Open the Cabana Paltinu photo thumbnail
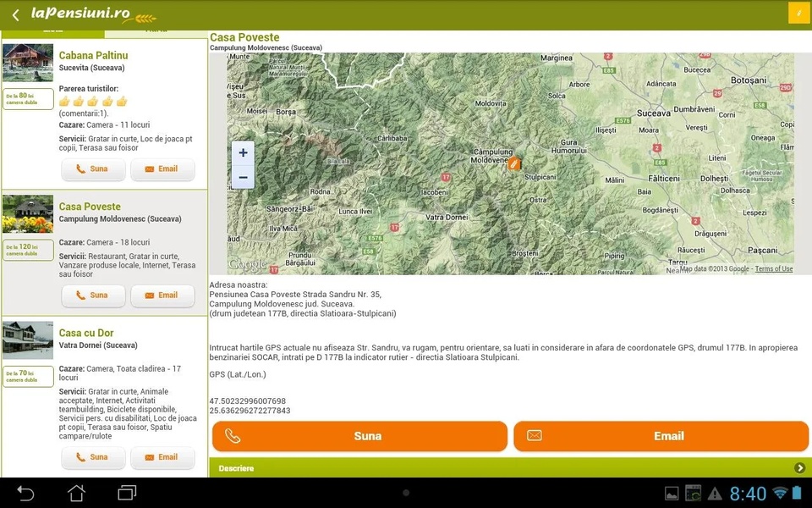This screenshot has width=812, height=508. tap(28, 63)
